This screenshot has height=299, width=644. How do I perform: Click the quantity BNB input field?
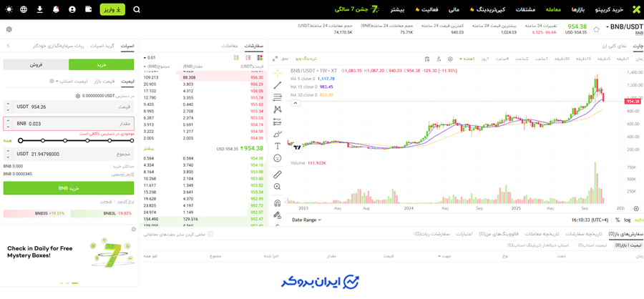pos(69,124)
